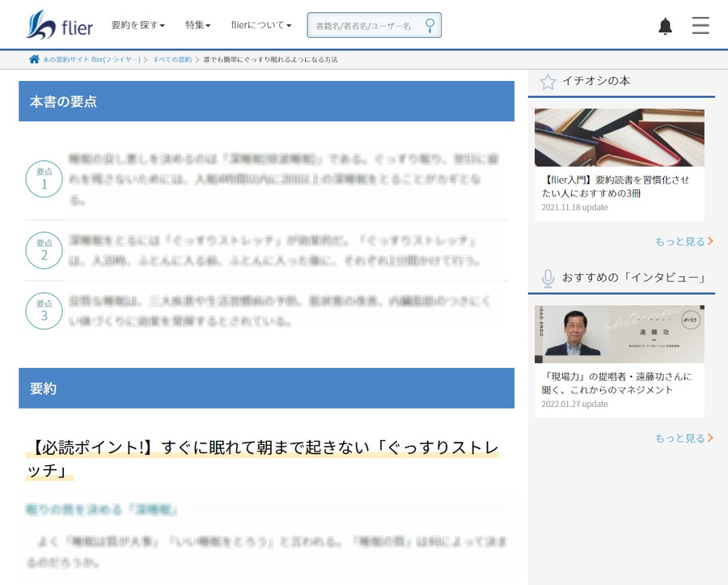Image resolution: width=728 pixels, height=585 pixels.
Task: Click もっと見る under イチオシの本
Action: (x=684, y=241)
